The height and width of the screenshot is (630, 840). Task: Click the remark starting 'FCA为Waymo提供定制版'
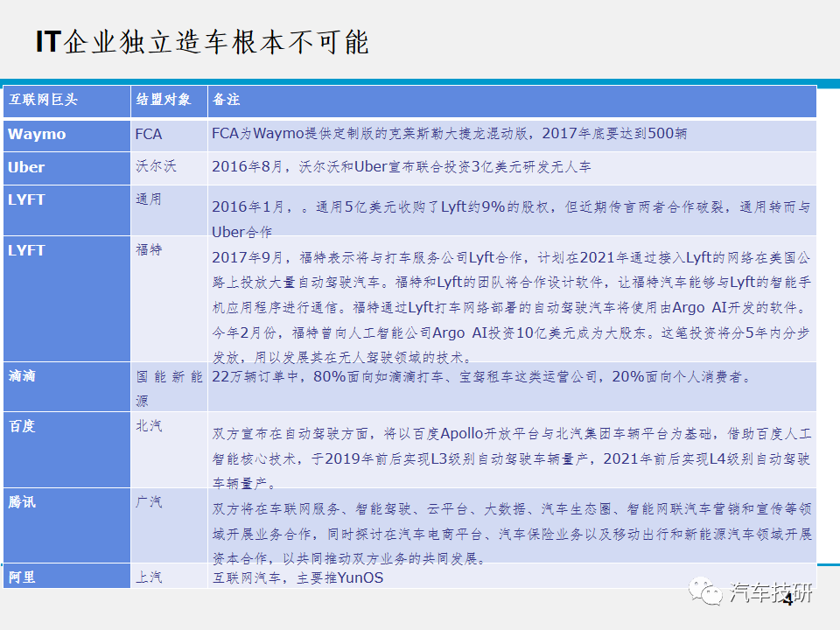[x=449, y=133]
